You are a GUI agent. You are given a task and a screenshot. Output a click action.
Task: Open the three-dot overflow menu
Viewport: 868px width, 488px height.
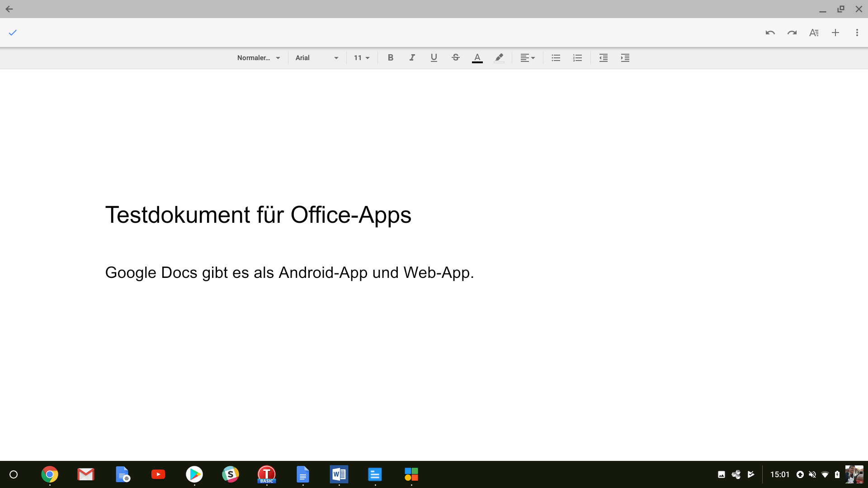click(857, 33)
